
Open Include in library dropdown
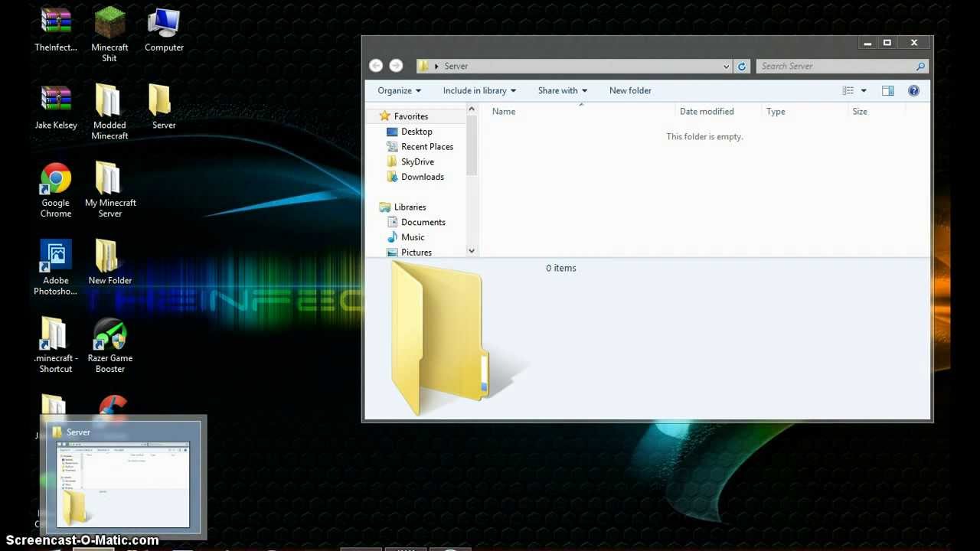pos(479,90)
